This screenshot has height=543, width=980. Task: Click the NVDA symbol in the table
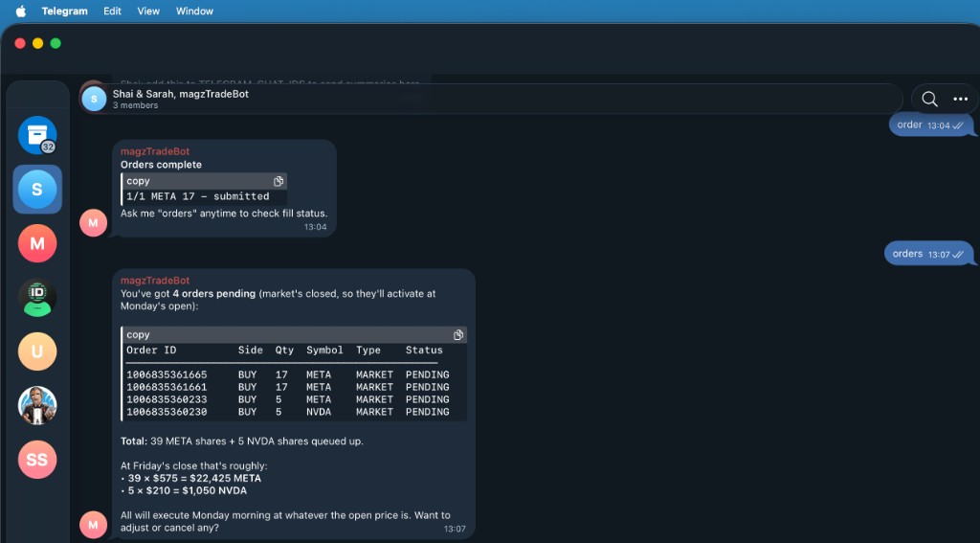tap(319, 412)
